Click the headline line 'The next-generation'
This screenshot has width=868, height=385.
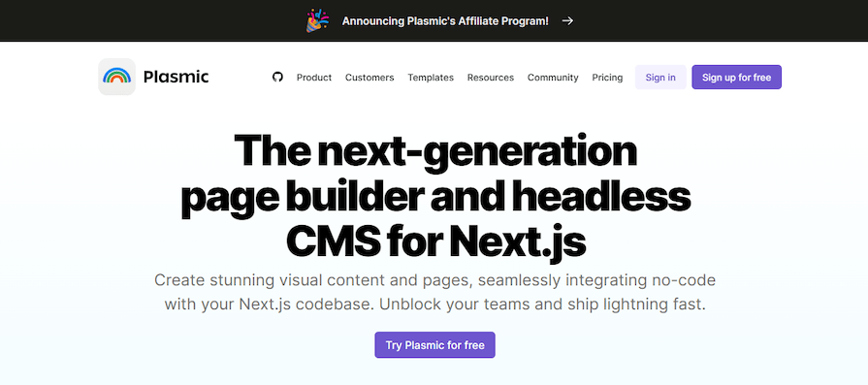click(435, 152)
